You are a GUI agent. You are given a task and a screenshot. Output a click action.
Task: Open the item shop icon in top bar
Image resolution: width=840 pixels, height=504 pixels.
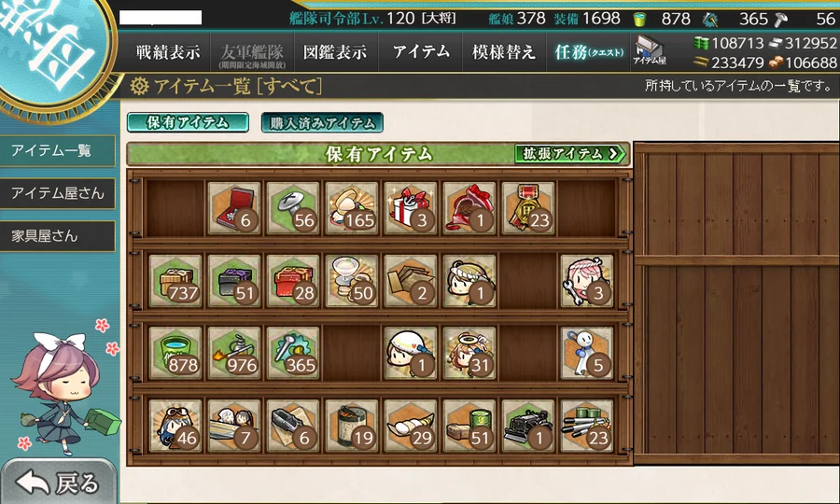point(650,51)
